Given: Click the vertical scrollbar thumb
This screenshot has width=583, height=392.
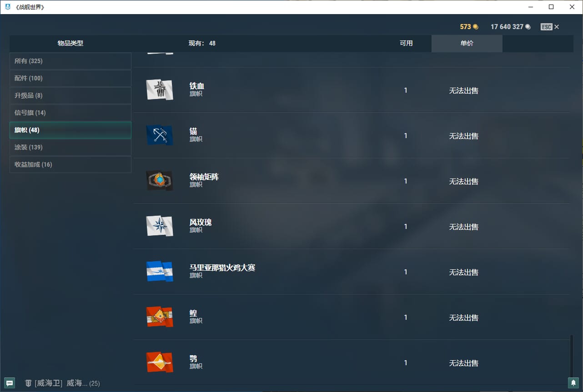Looking at the screenshot, I should pos(572,359).
